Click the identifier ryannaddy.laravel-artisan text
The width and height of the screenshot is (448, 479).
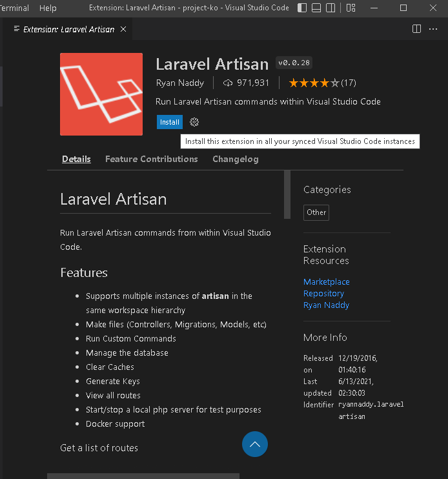(x=371, y=411)
